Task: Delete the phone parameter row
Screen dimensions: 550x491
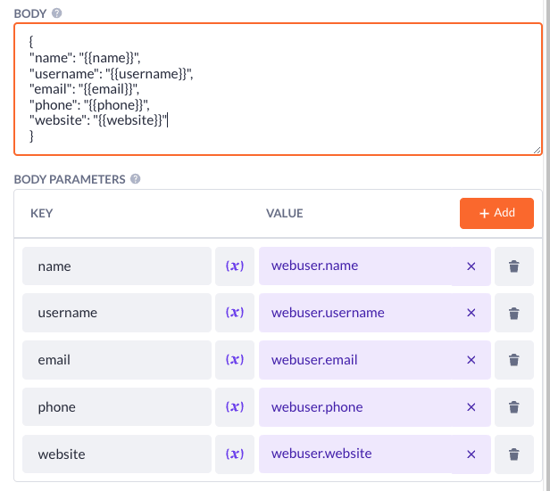Action: (x=514, y=407)
